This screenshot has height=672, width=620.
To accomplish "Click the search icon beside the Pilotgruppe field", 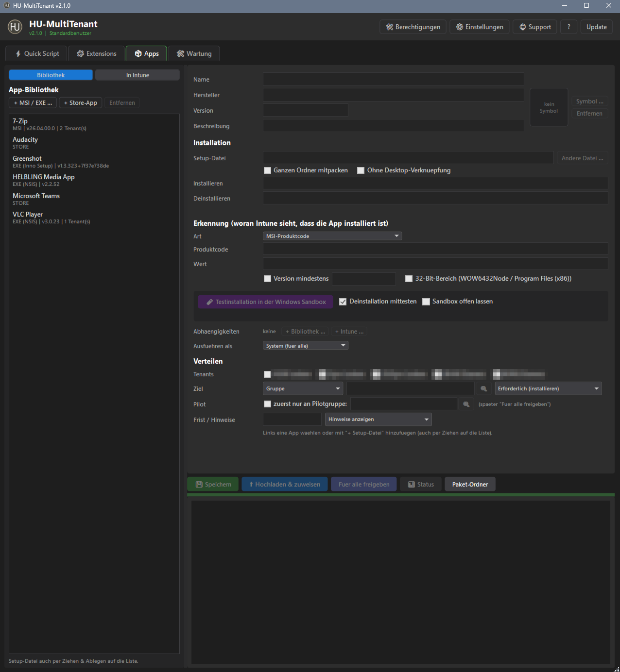I will coord(466,404).
